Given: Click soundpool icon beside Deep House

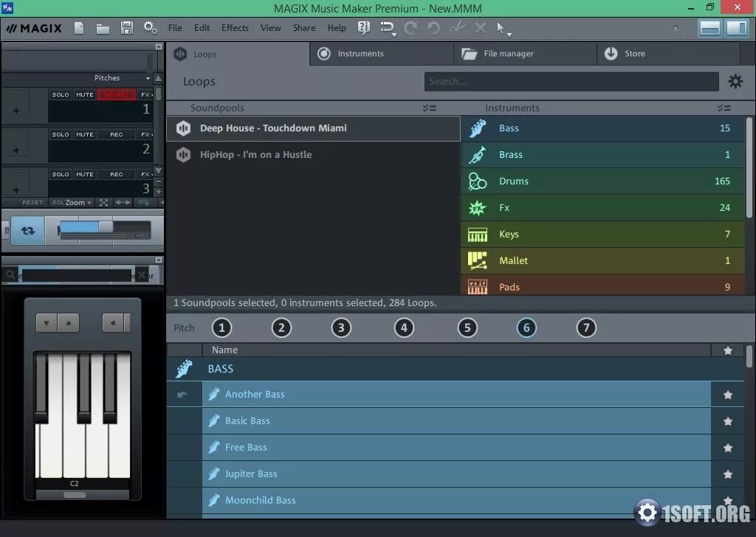Looking at the screenshot, I should 183,128.
